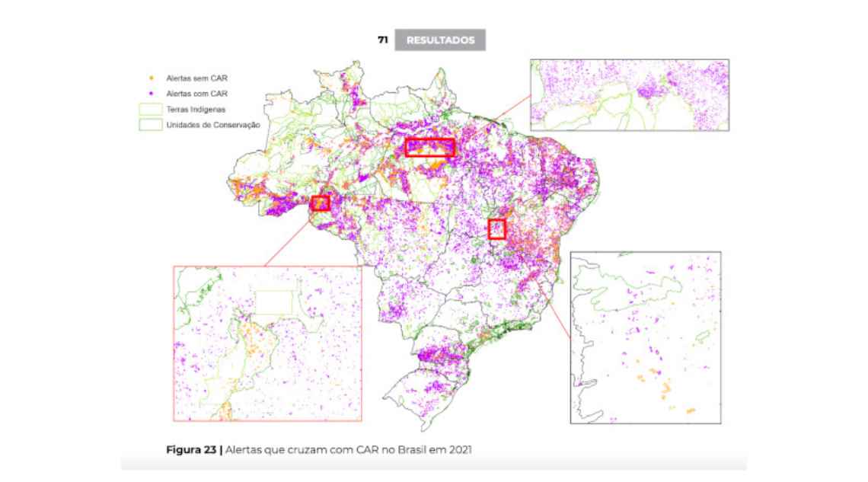
Task: Click the purple dot legend marker
Action: tap(152, 93)
